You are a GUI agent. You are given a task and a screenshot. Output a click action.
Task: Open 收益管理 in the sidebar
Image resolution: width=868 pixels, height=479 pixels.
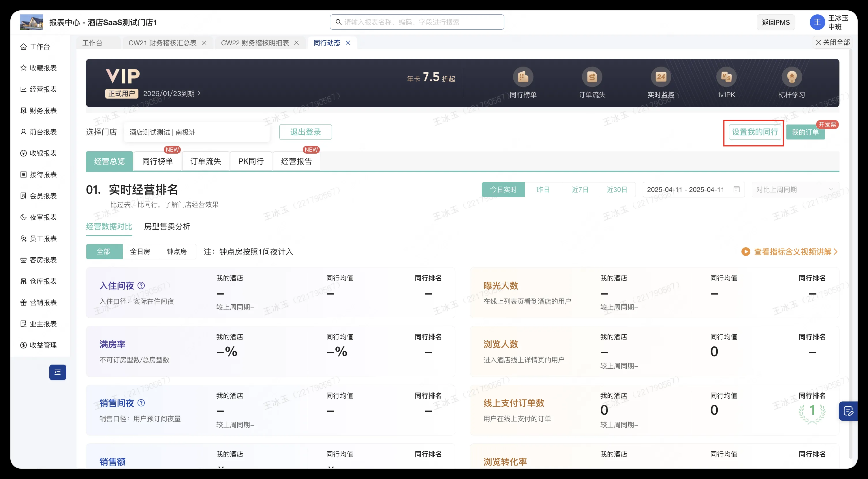(x=39, y=345)
